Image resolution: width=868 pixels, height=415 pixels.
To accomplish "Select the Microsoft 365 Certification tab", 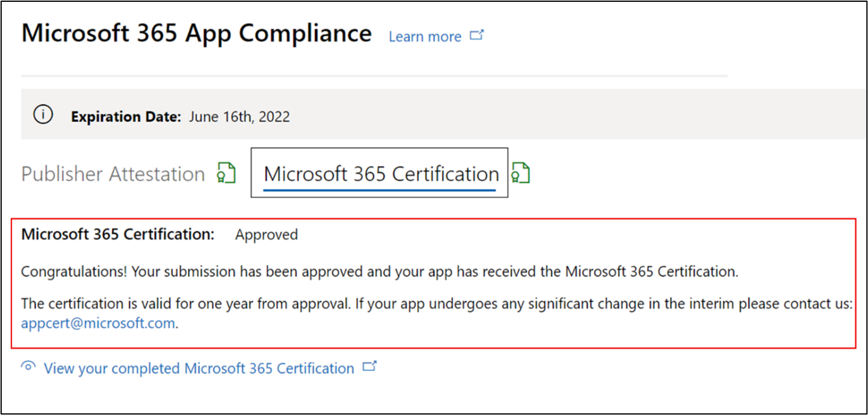I will point(380,174).
